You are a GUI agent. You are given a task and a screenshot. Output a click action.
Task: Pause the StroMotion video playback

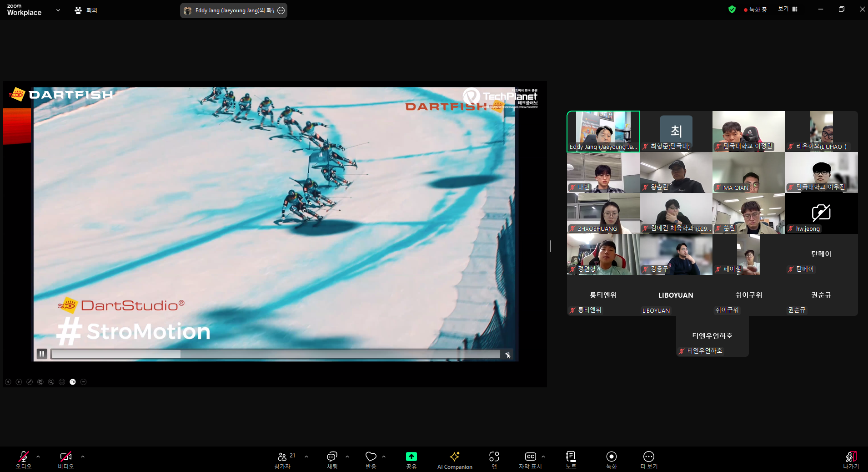click(x=42, y=354)
